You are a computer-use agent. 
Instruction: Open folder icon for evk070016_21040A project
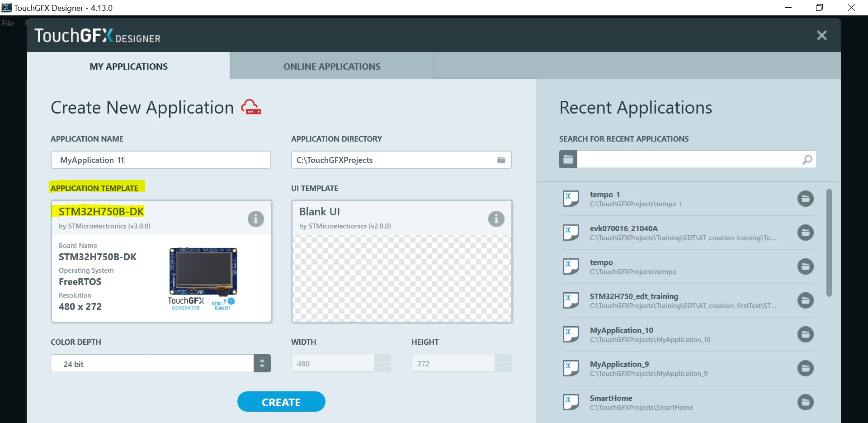pyautogui.click(x=805, y=233)
